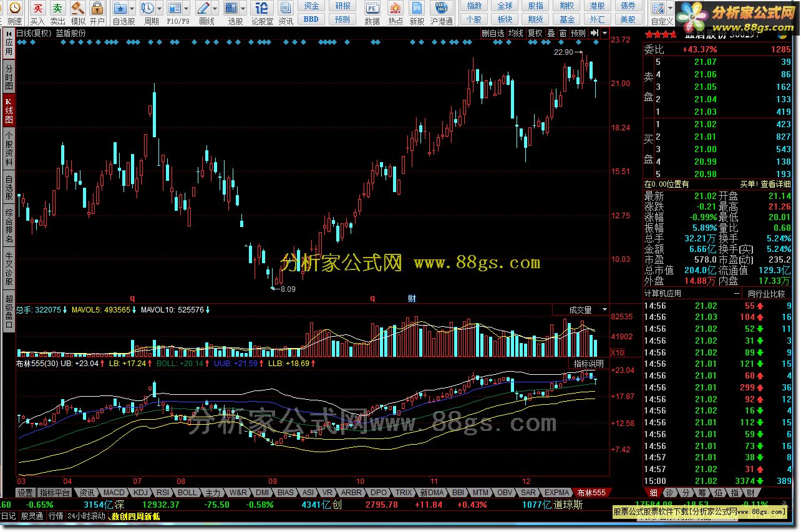801x532 pixels.
Task: Open the 板块 sector button
Action: 505,19
